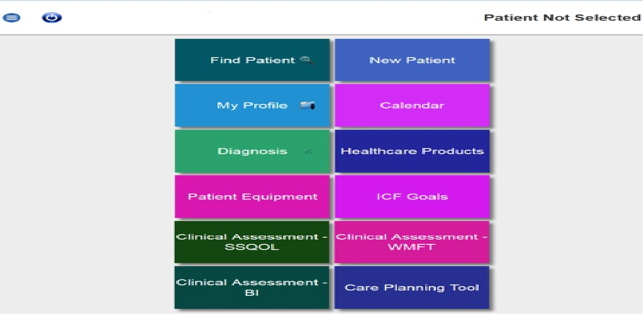Select the New Patient tile
Image resolution: width=644 pixels, height=314 pixels.
click(412, 60)
